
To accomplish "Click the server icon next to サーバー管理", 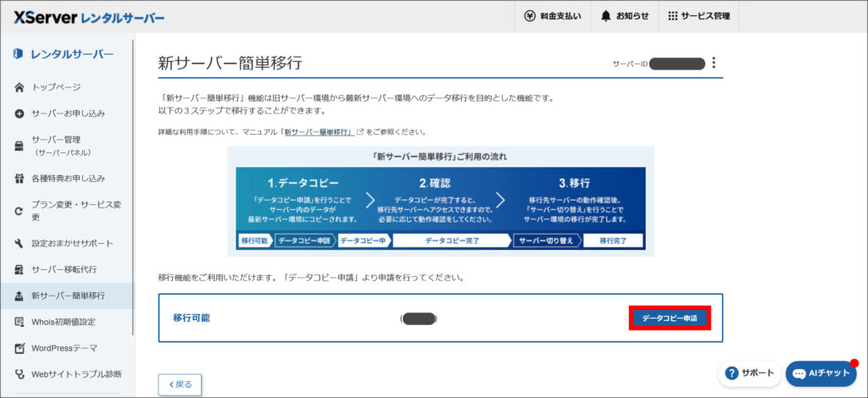I will (x=19, y=146).
